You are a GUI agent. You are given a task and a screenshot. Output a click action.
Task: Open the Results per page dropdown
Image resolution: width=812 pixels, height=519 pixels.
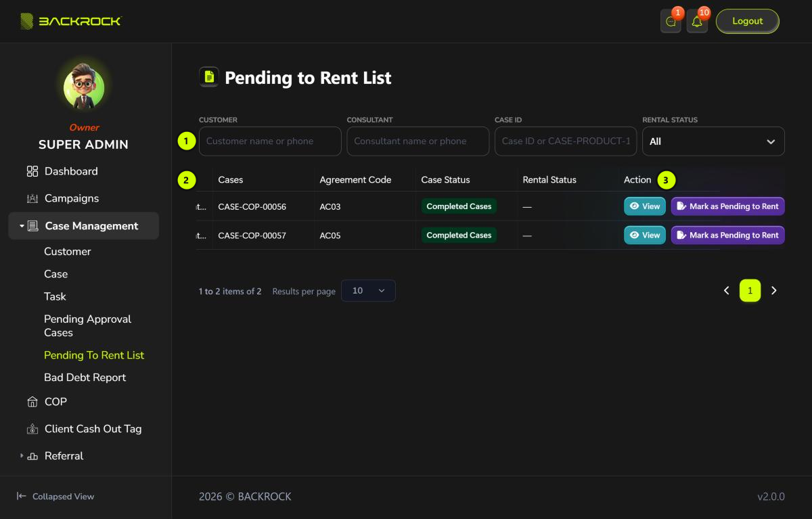(368, 290)
